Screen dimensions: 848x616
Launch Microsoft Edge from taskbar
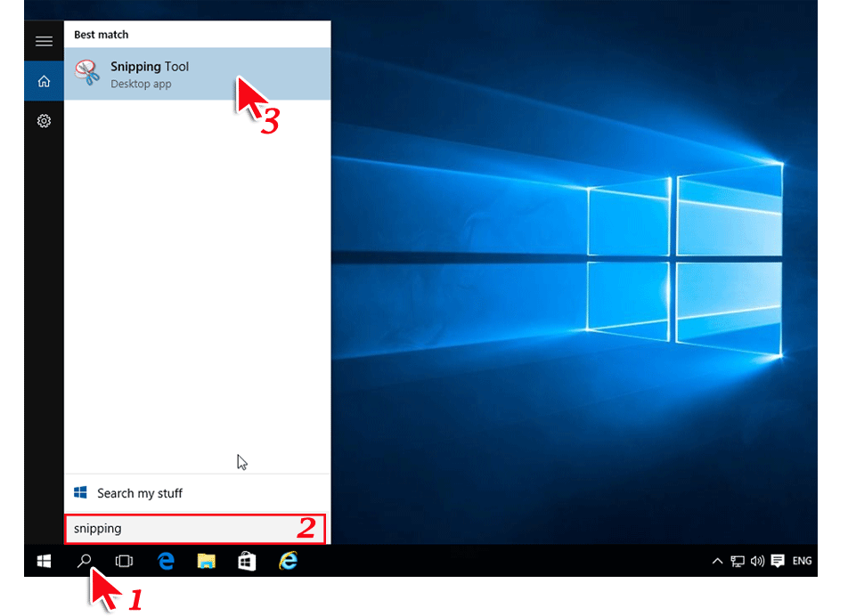pyautogui.click(x=166, y=561)
